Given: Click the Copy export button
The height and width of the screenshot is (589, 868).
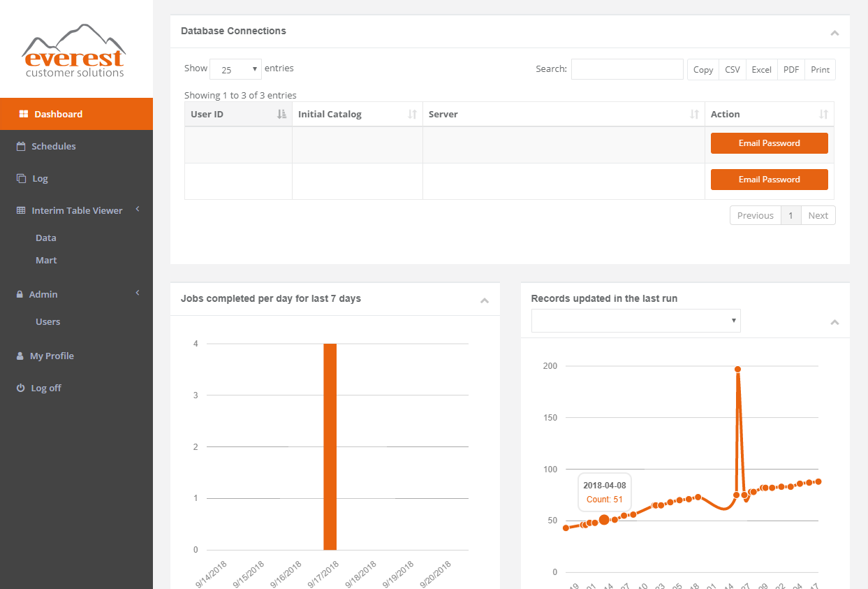Looking at the screenshot, I should (x=703, y=69).
